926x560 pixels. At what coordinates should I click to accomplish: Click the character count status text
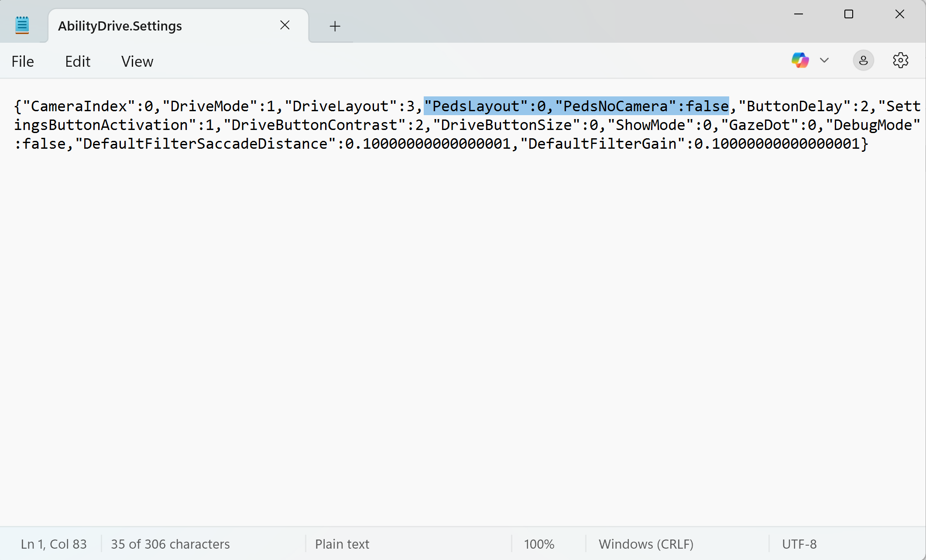coord(170,544)
